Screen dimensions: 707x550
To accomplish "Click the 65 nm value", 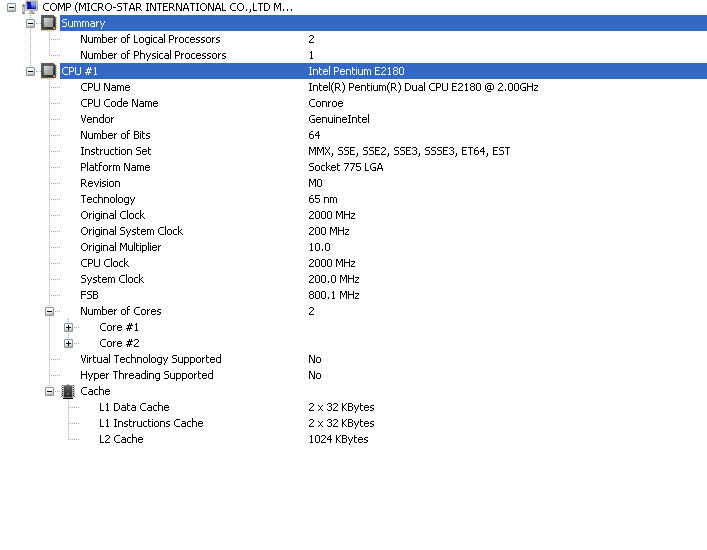I will [x=322, y=199].
